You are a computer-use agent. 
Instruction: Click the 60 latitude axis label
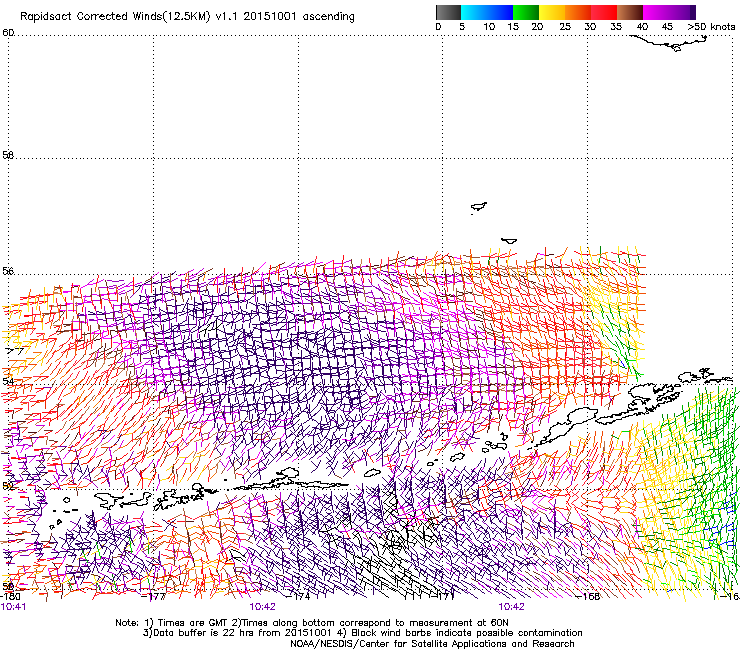(8, 32)
